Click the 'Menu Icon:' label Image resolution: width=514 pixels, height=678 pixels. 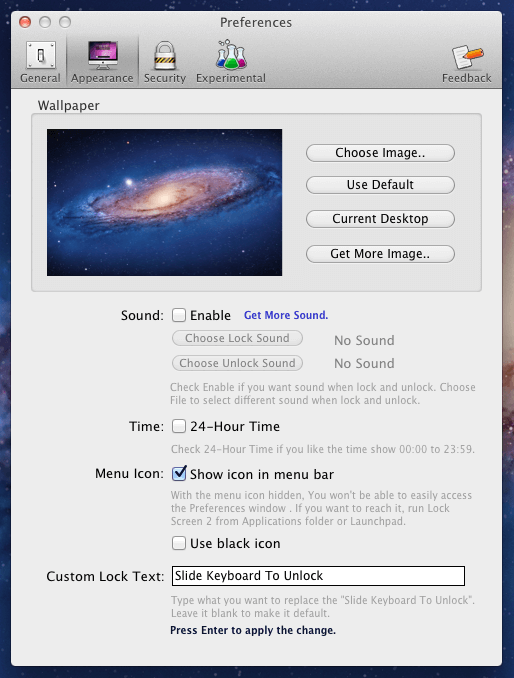130,473
